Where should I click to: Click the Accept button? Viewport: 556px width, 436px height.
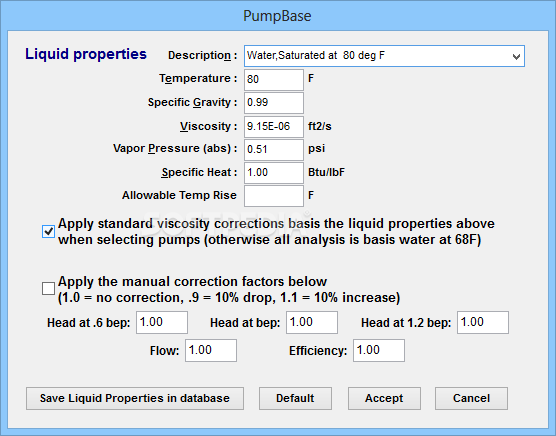(x=384, y=398)
